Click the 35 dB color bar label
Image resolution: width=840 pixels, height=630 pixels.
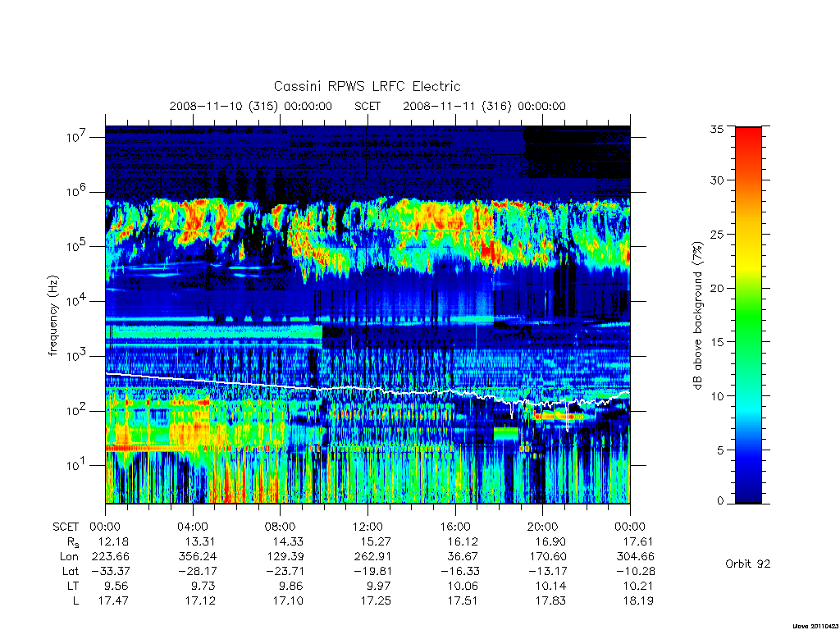(x=716, y=129)
